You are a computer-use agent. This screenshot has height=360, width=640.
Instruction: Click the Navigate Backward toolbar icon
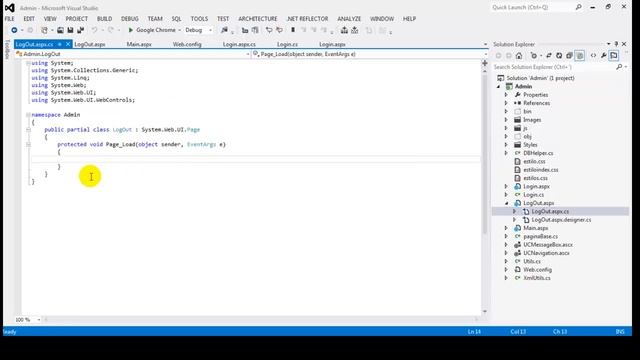coord(14,30)
